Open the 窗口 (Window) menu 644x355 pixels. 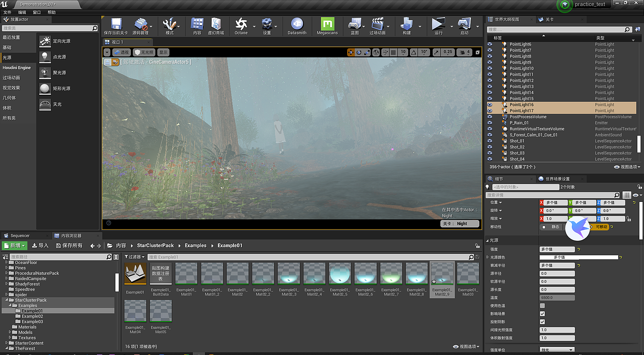pos(37,12)
